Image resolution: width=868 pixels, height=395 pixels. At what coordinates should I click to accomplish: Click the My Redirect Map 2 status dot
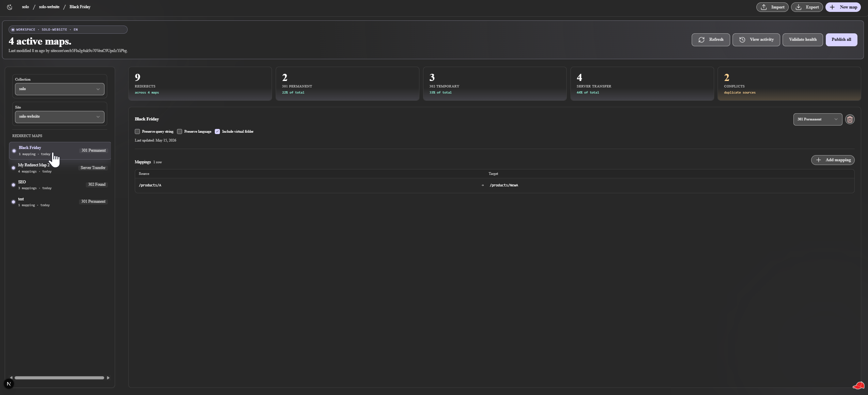pyautogui.click(x=13, y=168)
